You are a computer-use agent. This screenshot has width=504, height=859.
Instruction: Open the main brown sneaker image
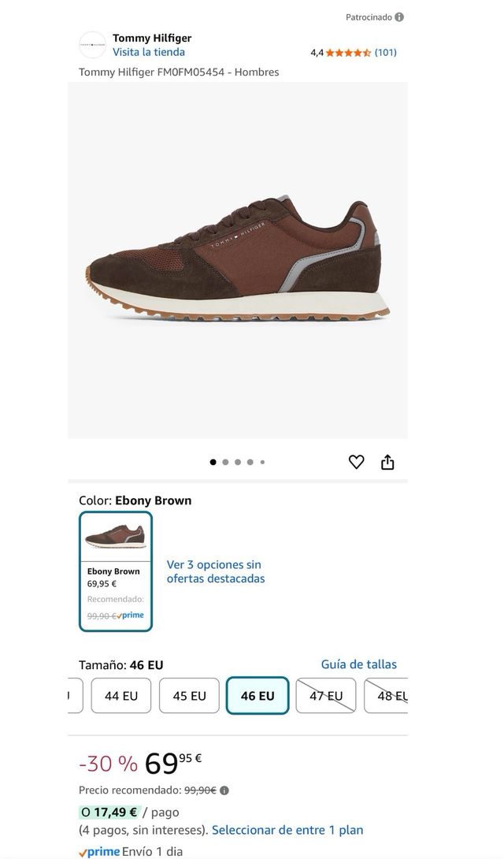pos(238,260)
